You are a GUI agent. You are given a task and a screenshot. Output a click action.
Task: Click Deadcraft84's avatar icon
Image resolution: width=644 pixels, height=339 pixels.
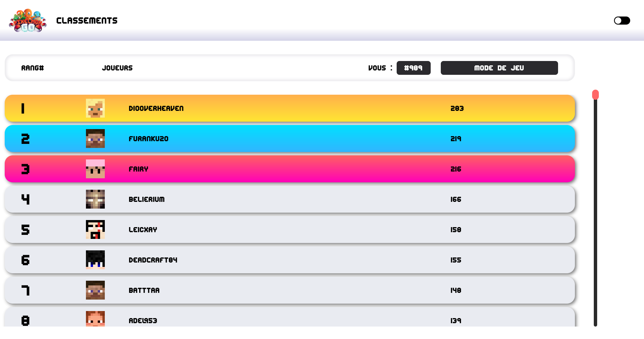click(95, 260)
